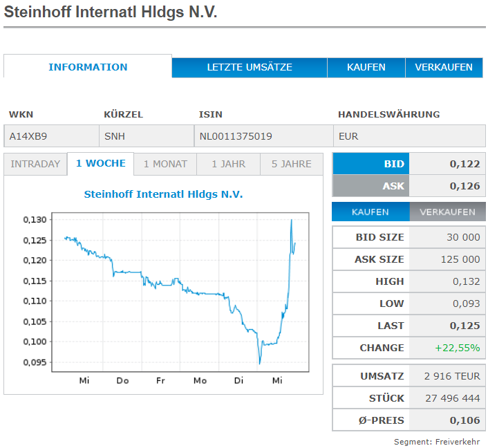This screenshot has width=488, height=448.
Task: Click the chart title Steinhoff Internatl Hldgs N.V.
Action: [x=163, y=194]
